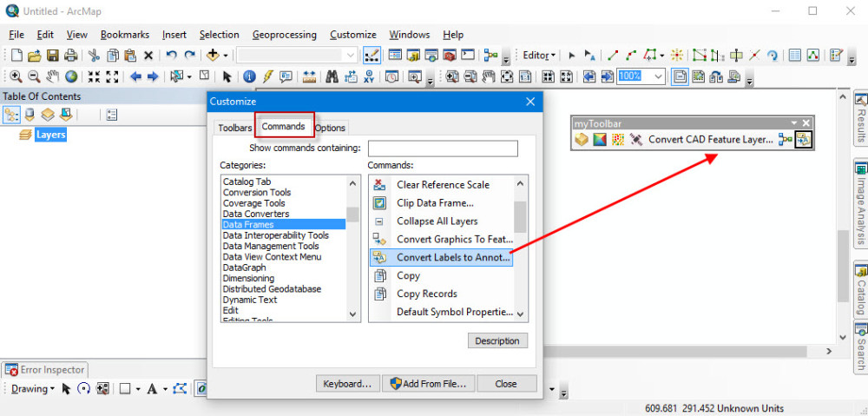Image resolution: width=868 pixels, height=416 pixels.
Task: Select Conversion Tools category
Action: tap(257, 192)
